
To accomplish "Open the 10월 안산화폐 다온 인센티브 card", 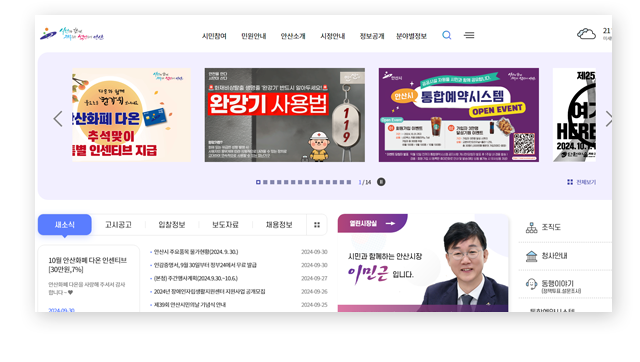I will point(89,279).
